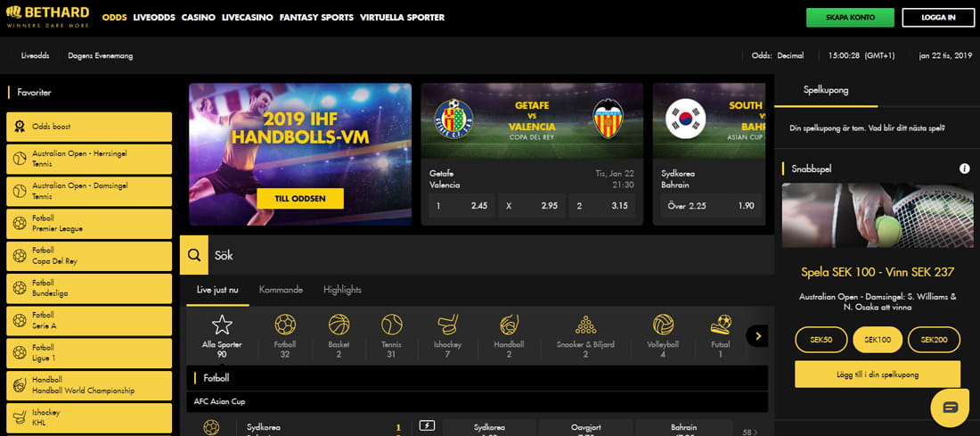Image resolution: width=980 pixels, height=436 pixels.
Task: Open the ODDS section
Action: point(114,18)
